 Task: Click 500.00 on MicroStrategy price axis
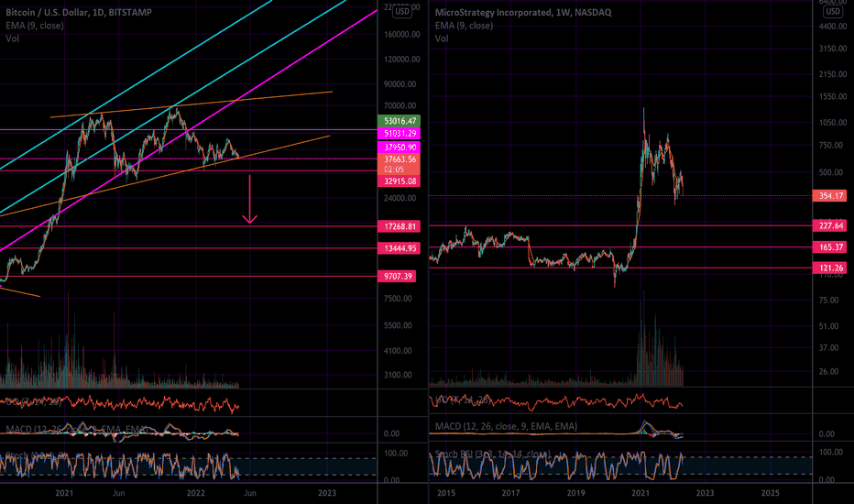click(x=830, y=172)
